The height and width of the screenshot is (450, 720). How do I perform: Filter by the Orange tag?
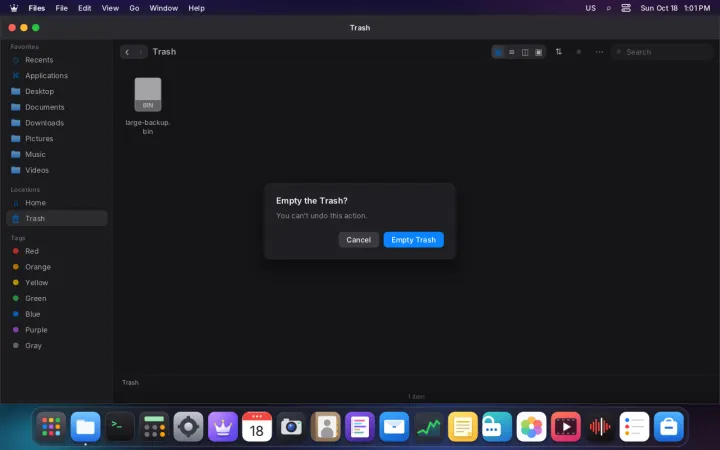point(56,267)
